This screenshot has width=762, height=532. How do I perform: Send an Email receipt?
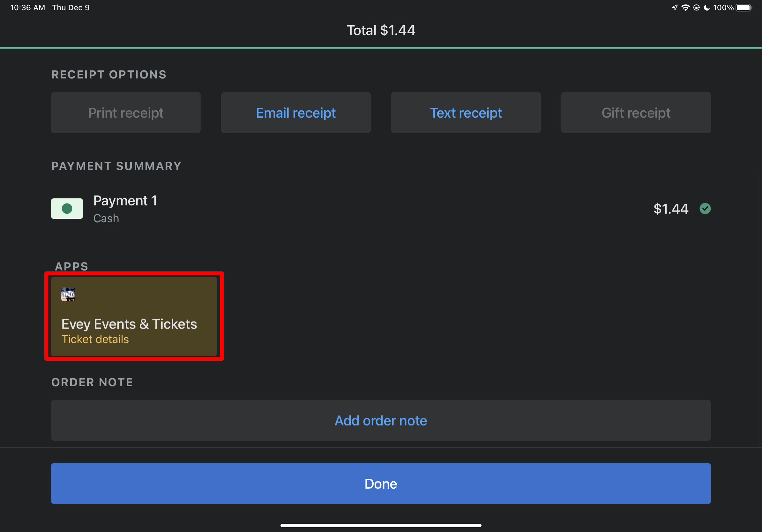pyautogui.click(x=296, y=113)
